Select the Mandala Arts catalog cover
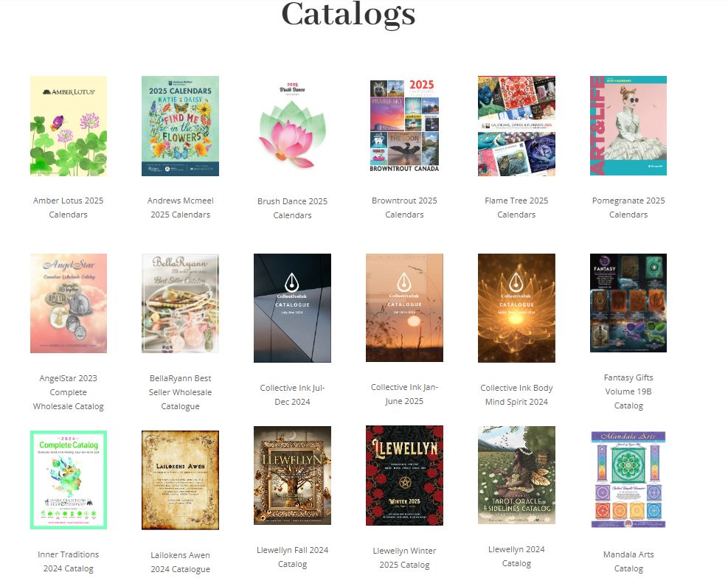 [628, 480]
